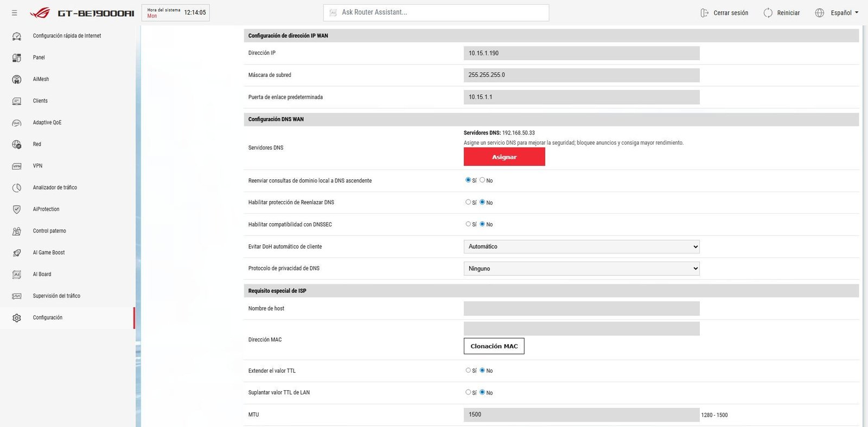Click the Analizador de tráfico icon
This screenshot has width=868, height=427.
point(17,187)
